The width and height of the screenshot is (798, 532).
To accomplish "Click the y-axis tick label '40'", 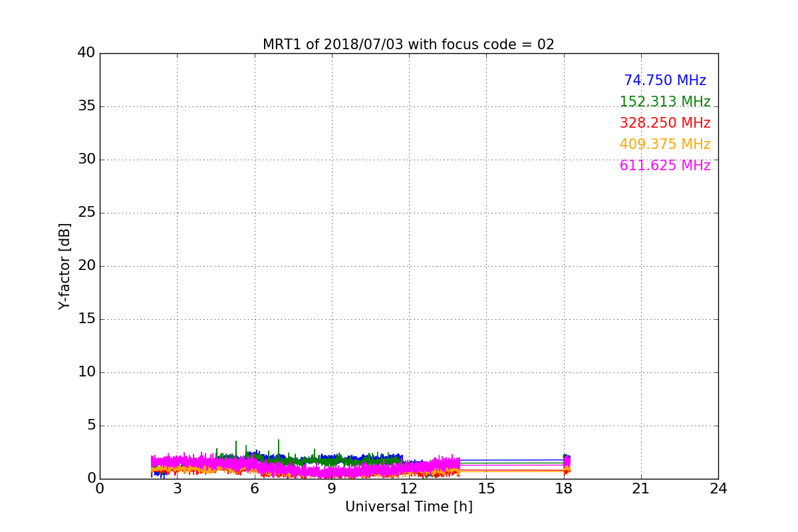I will coord(86,53).
